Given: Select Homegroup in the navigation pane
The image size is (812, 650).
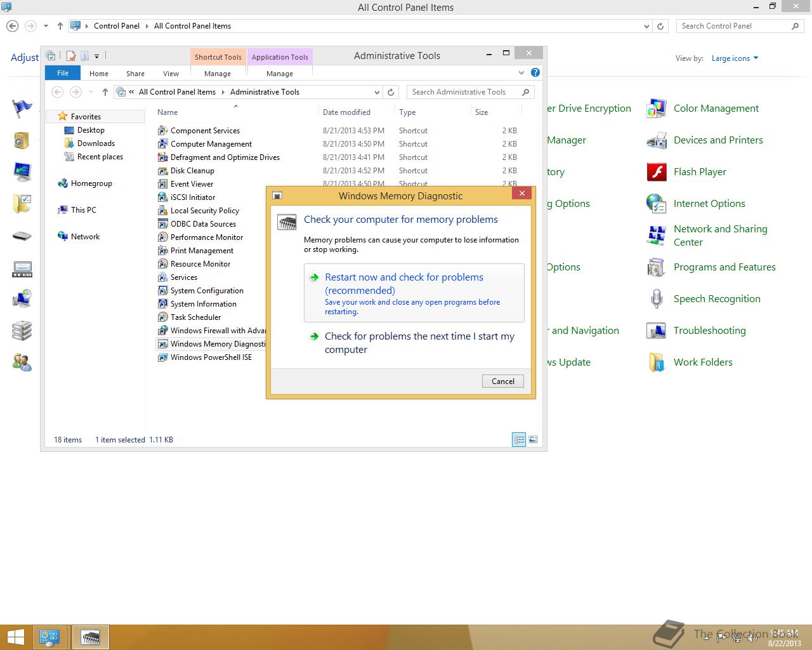Looking at the screenshot, I should pyautogui.click(x=91, y=183).
